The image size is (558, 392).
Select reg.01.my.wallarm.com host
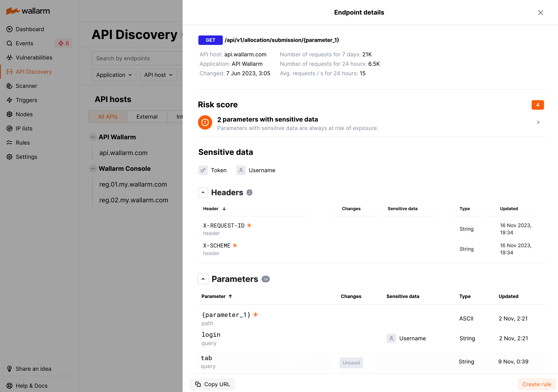coord(133,184)
